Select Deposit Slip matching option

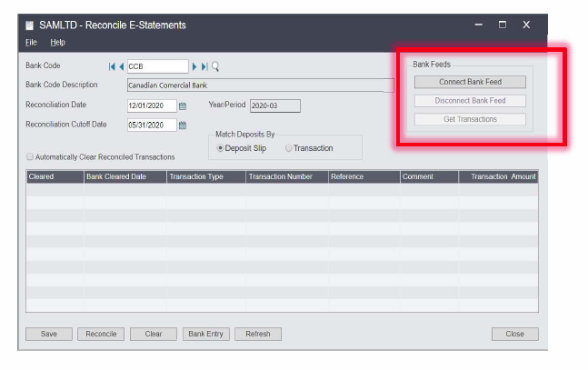click(220, 147)
